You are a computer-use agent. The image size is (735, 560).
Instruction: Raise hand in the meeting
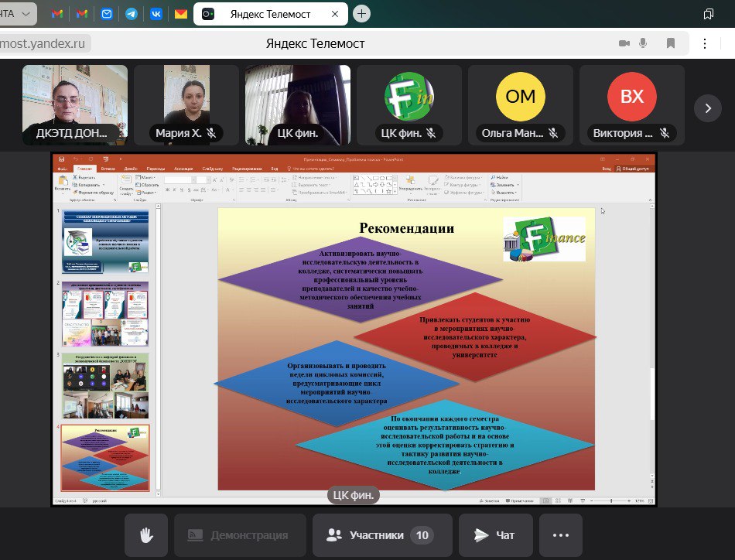coord(146,534)
